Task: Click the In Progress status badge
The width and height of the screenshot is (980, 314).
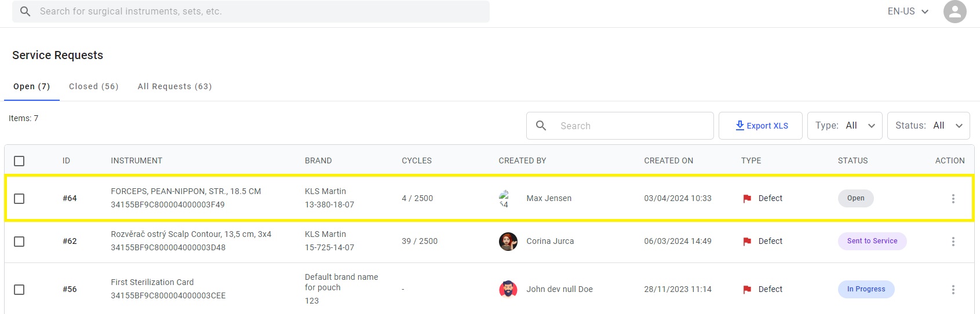Action: click(x=866, y=289)
